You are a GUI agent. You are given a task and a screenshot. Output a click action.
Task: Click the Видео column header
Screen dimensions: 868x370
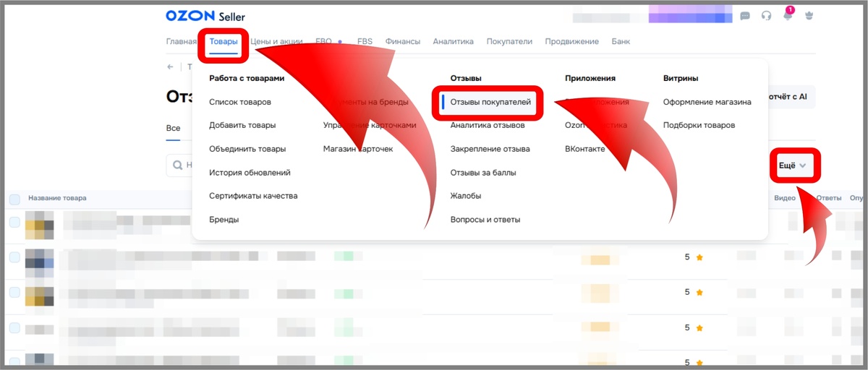[x=785, y=198]
